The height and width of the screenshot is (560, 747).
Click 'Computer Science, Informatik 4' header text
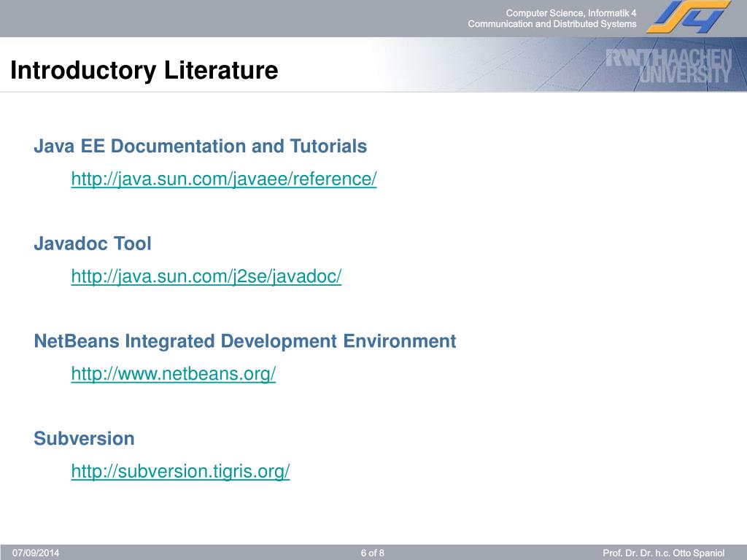click(x=570, y=13)
